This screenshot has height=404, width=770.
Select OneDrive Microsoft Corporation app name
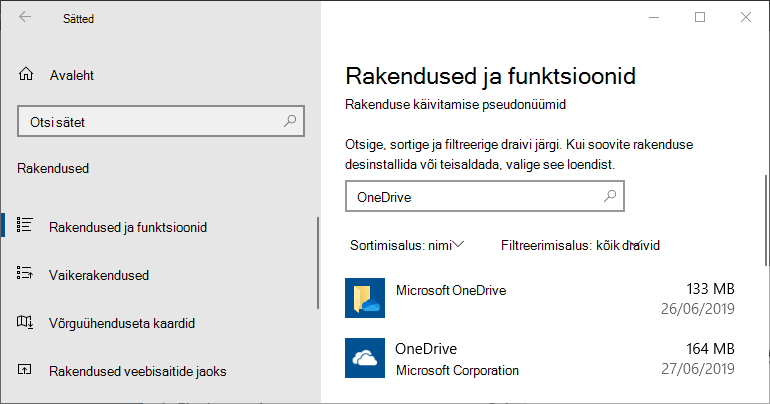(x=426, y=349)
